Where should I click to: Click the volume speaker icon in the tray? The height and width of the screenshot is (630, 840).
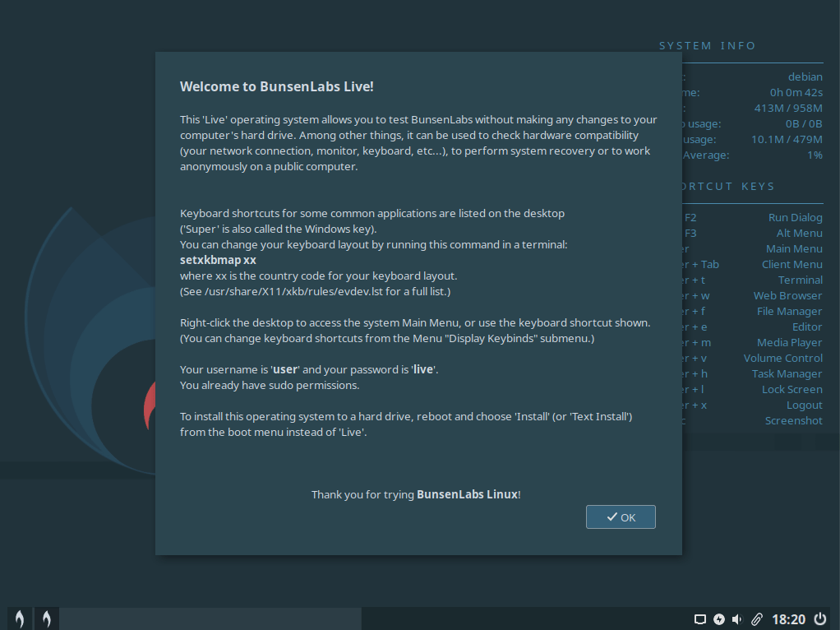pos(737,619)
